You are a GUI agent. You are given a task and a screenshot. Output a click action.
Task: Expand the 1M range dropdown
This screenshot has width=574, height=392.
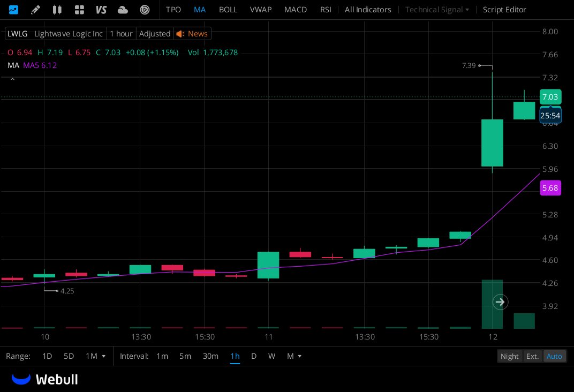[95, 356]
